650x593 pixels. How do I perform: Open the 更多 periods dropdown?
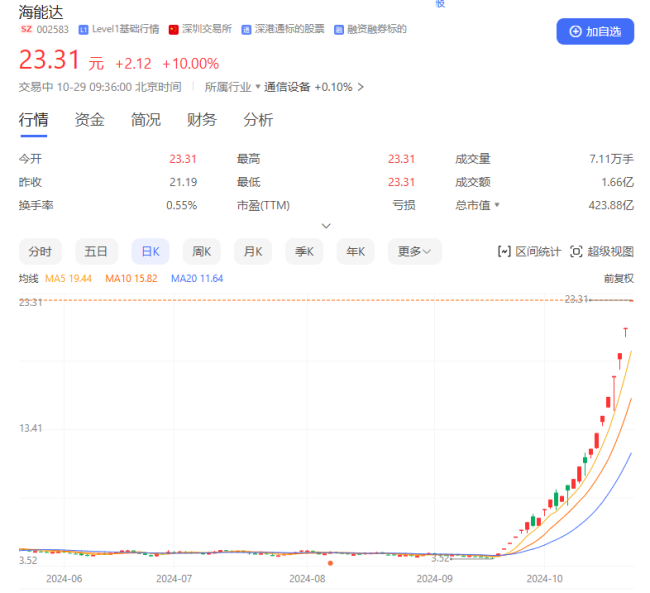click(x=415, y=251)
